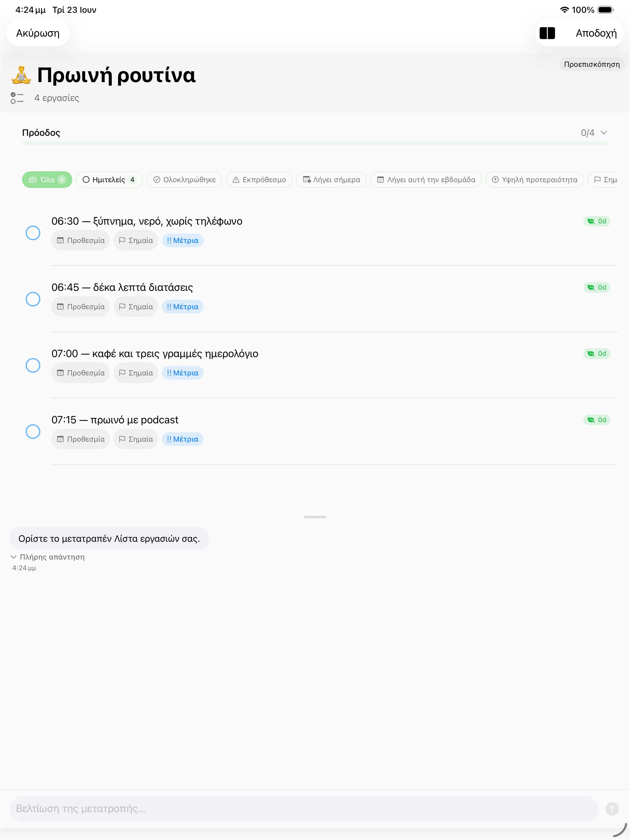Expand the Πρόοδος 0/4 chevron

[x=604, y=132]
